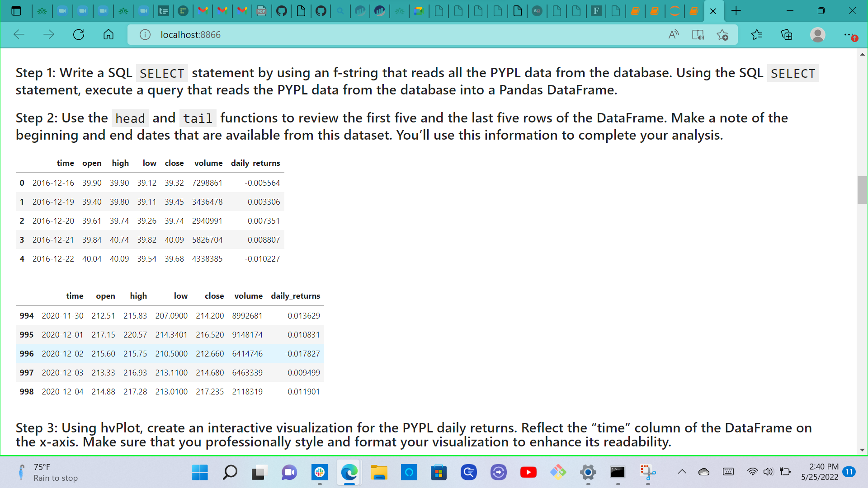Click the page vertical scrollbar thumb
868x488 pixels.
tap(862, 190)
